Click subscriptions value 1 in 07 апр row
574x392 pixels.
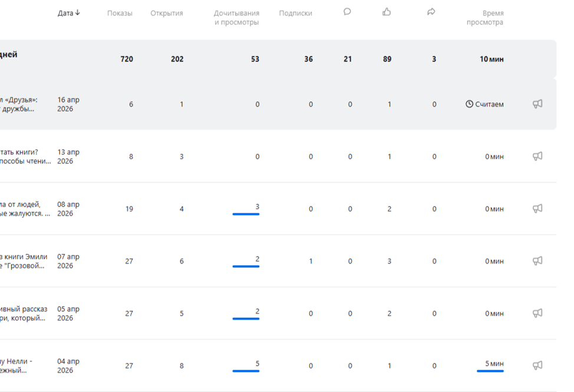[x=311, y=261]
